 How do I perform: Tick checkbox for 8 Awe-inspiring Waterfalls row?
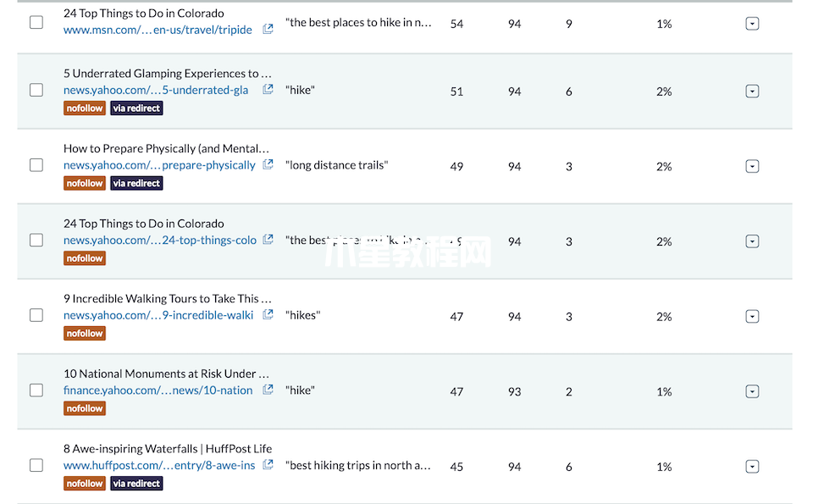point(36,465)
